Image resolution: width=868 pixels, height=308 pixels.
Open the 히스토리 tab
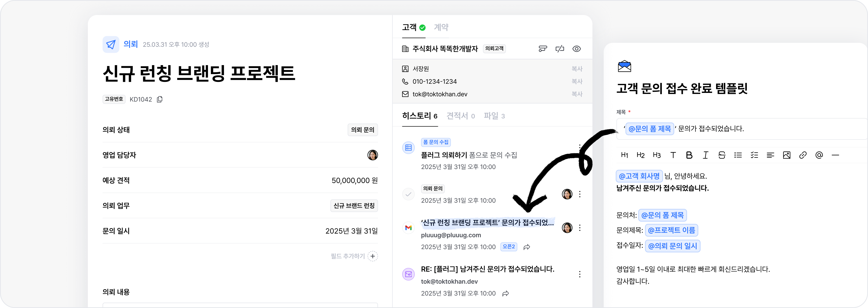point(420,116)
